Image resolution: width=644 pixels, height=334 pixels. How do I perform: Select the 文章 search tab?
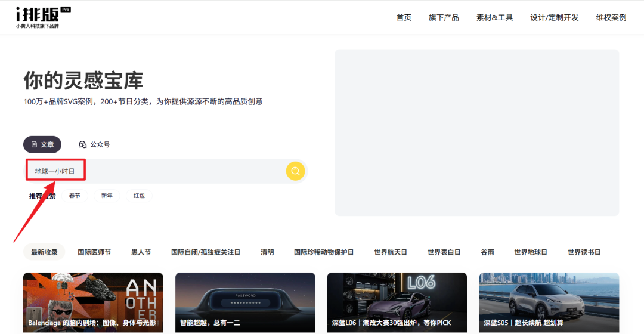pyautogui.click(x=42, y=144)
